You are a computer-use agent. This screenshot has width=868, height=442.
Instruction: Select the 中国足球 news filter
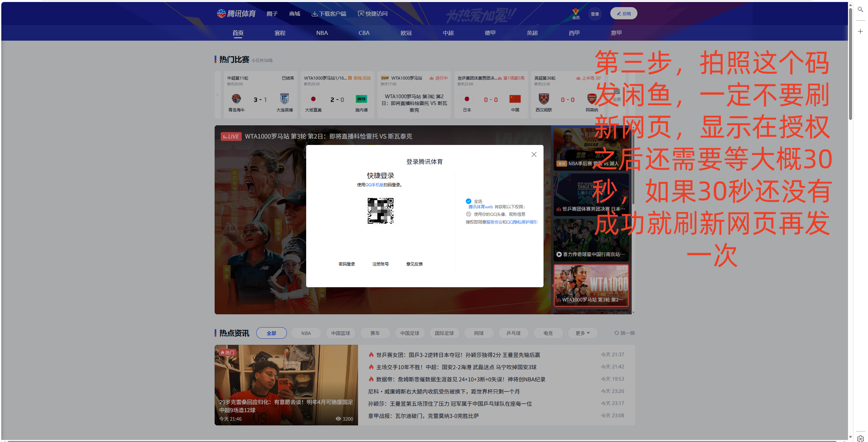[x=410, y=333]
